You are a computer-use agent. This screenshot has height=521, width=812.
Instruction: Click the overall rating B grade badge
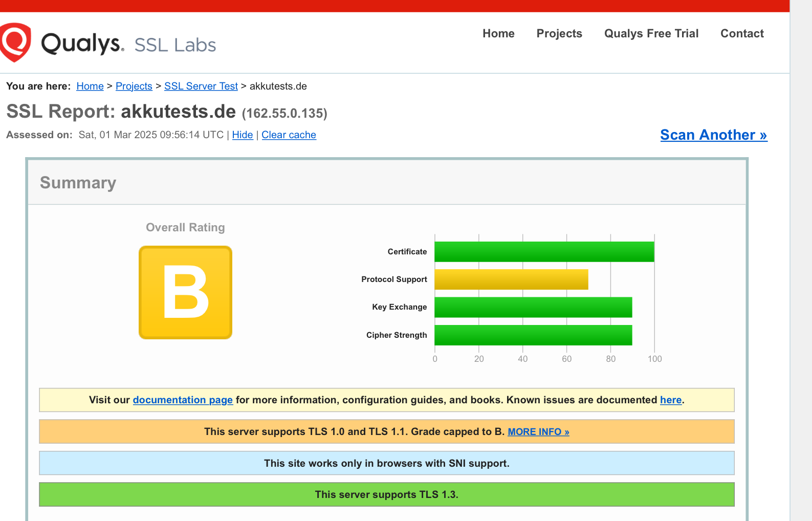coord(185,292)
